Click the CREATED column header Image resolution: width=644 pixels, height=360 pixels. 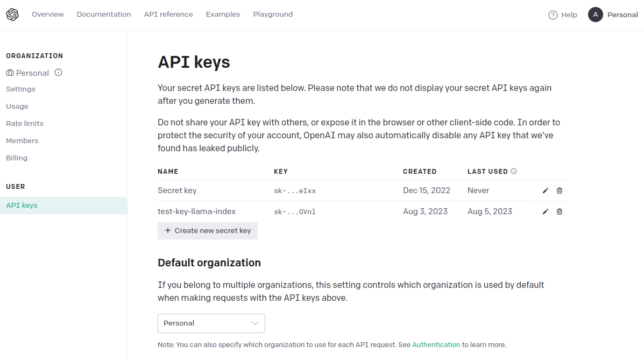click(420, 171)
